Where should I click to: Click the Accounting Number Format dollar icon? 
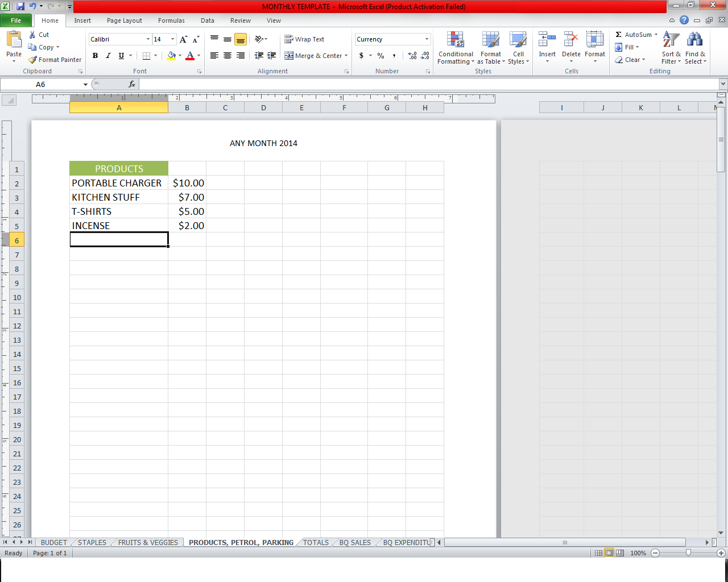click(361, 56)
